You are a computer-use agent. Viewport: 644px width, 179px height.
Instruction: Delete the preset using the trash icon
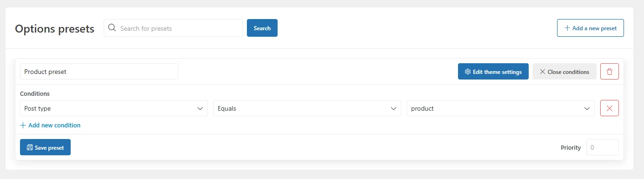tap(610, 72)
